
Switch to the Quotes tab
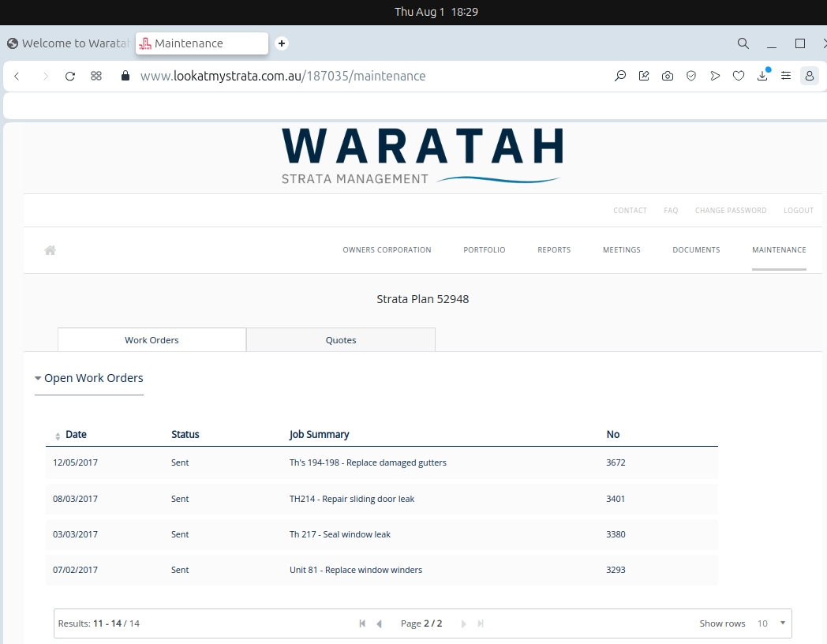341,340
